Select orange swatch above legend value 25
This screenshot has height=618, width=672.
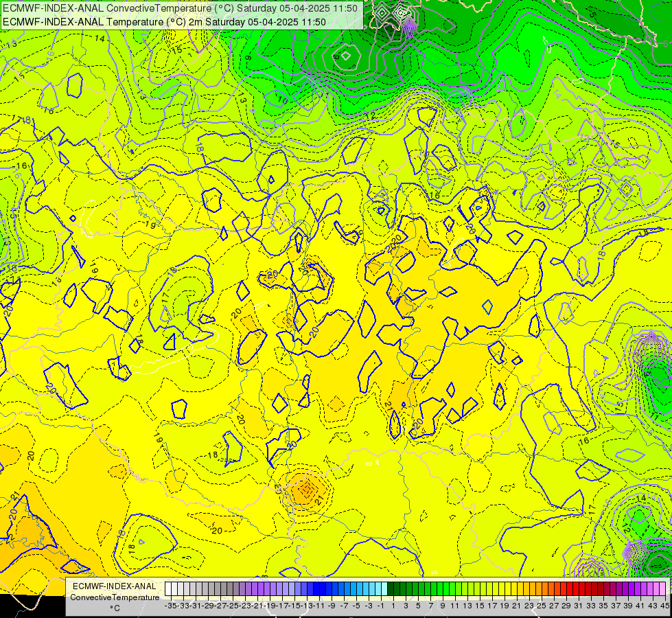(539, 589)
